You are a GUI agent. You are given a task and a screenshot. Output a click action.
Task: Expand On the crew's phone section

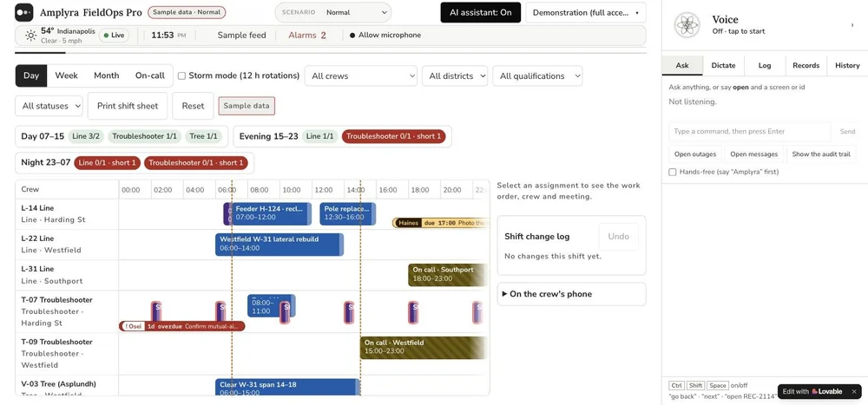coord(571,294)
